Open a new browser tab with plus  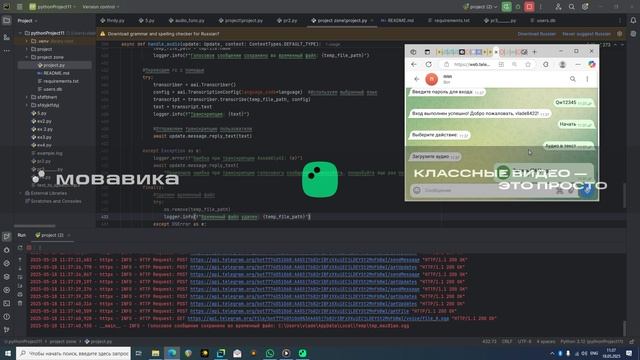coord(534,52)
